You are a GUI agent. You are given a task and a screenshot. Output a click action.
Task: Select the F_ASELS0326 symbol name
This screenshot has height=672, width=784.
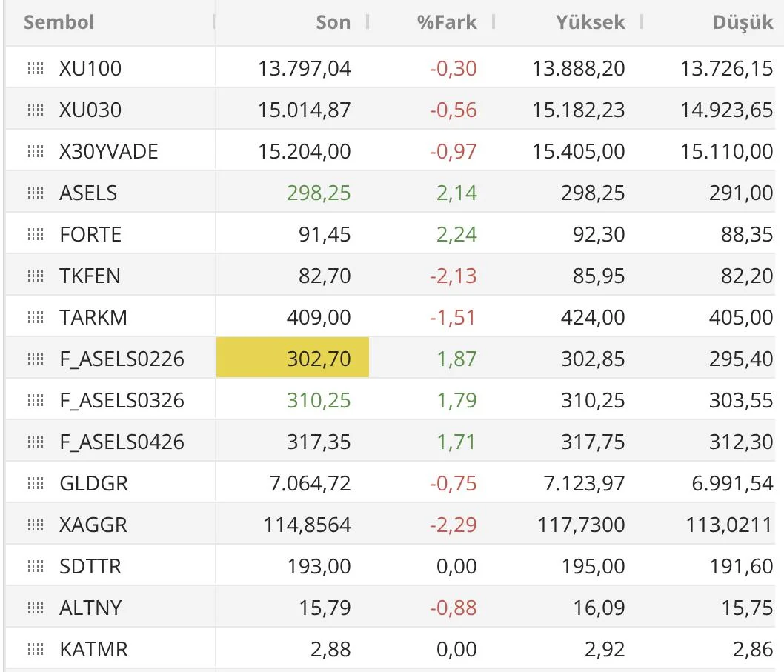(x=122, y=401)
